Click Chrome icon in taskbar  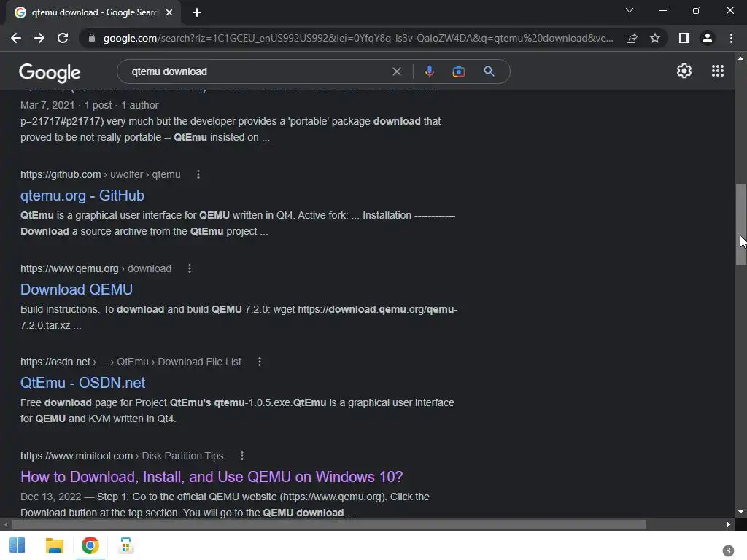90,545
